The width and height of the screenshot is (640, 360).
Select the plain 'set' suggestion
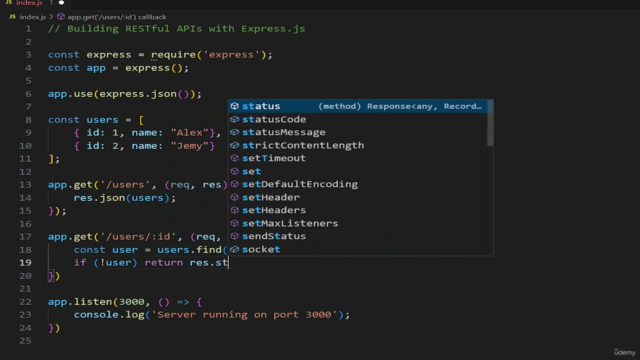pos(358,171)
